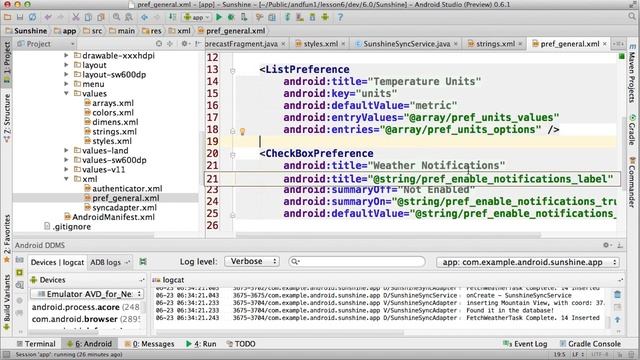Click the logcat search input field
Viewport: 640px width, 360px height.
tap(357, 261)
